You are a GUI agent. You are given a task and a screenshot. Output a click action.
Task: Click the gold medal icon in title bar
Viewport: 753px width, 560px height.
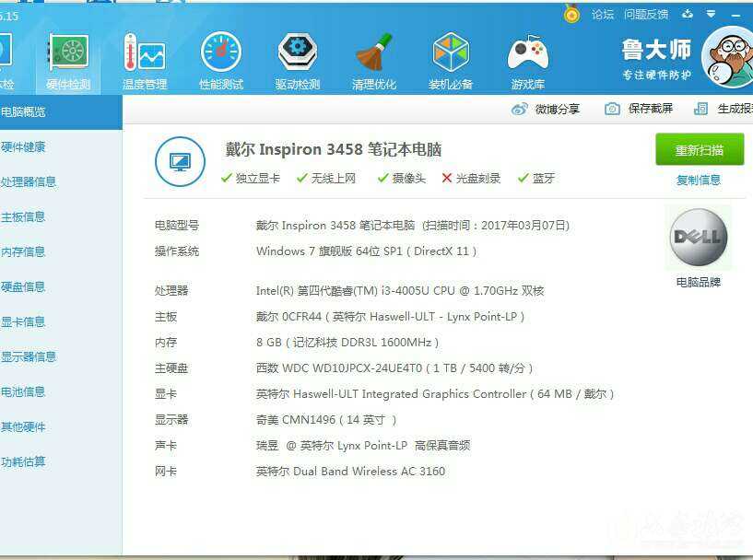click(571, 14)
